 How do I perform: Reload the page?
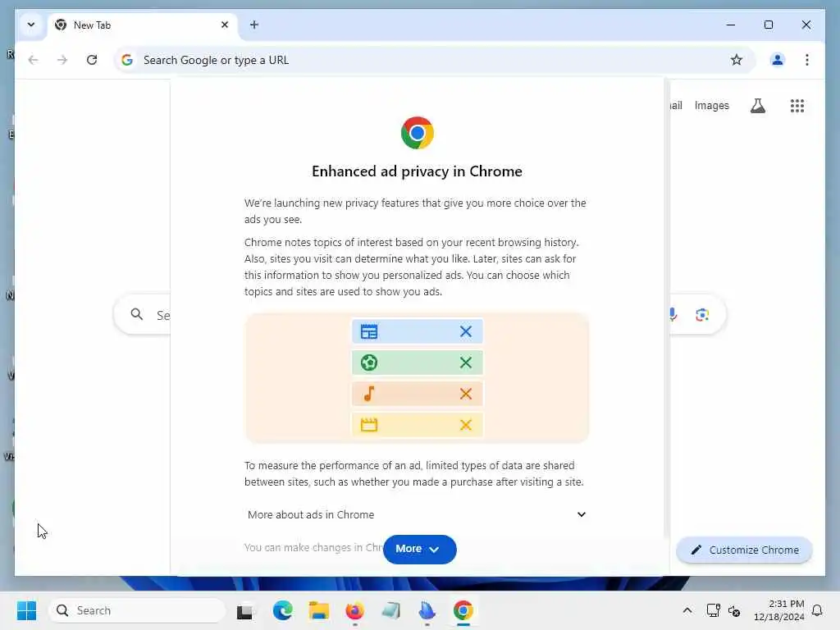(92, 60)
